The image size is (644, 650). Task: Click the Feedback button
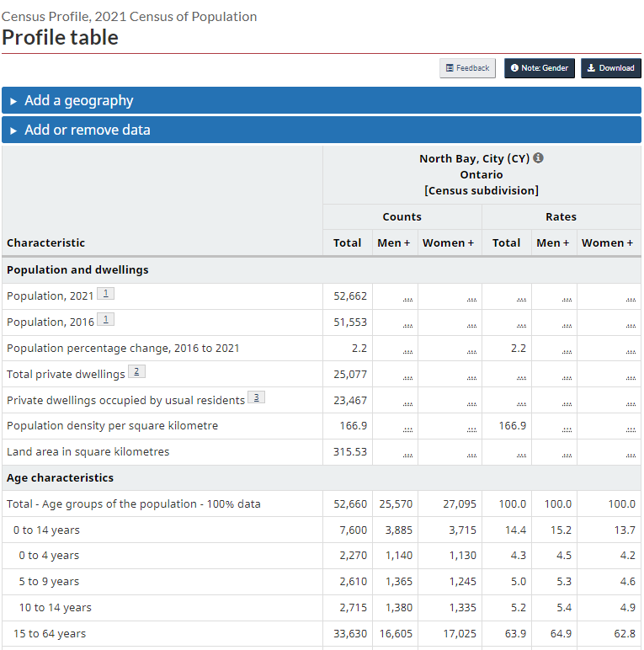click(x=467, y=68)
